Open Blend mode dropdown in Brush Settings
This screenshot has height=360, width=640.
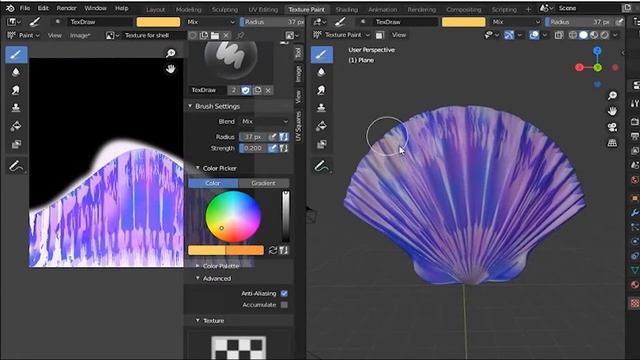[x=264, y=122]
